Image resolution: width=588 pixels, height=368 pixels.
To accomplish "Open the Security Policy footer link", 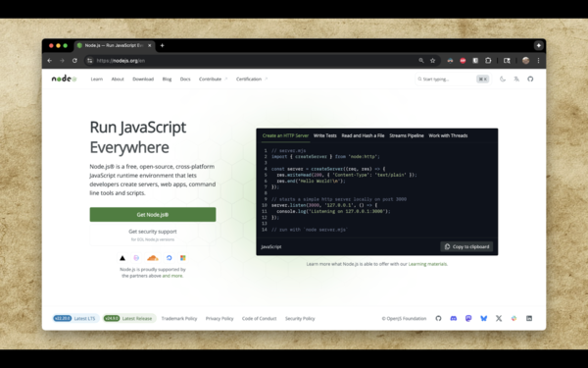I will [x=300, y=318].
